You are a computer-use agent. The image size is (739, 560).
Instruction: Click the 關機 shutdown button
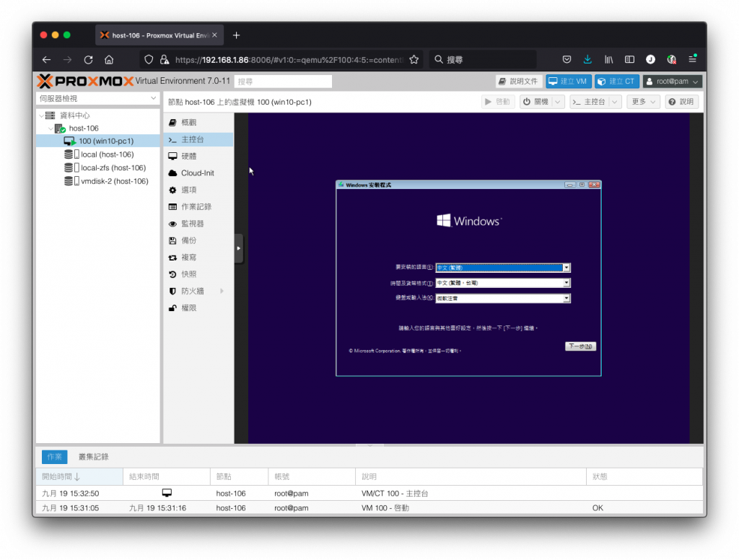point(536,102)
